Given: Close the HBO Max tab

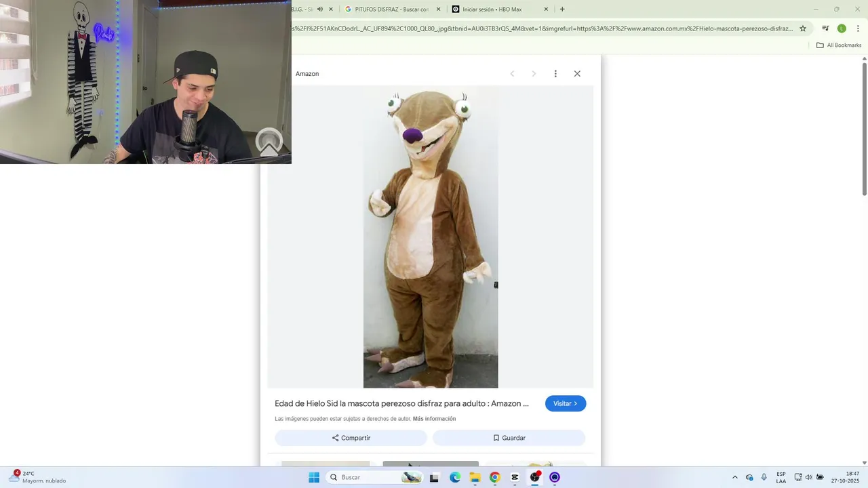Looking at the screenshot, I should 546,9.
